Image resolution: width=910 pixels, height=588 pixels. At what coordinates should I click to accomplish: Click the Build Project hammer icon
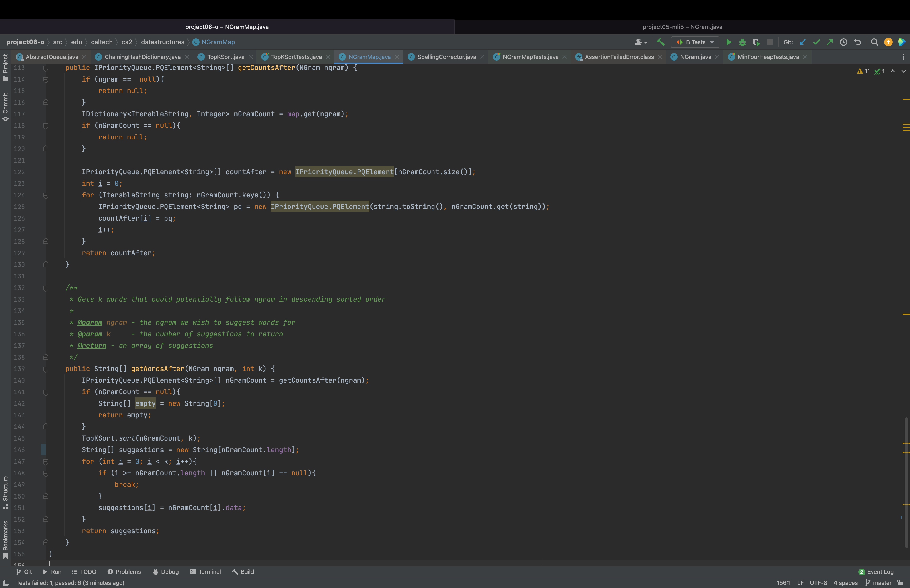660,42
